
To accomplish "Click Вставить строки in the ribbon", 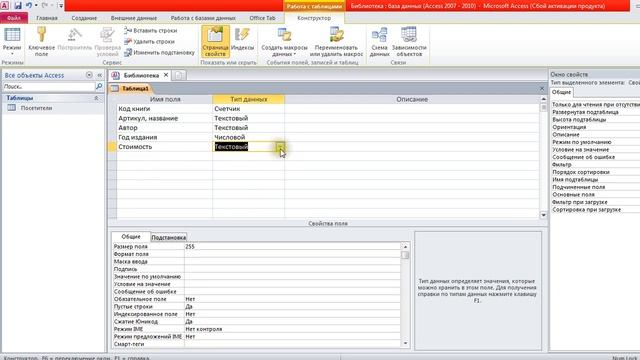I will [x=151, y=31].
